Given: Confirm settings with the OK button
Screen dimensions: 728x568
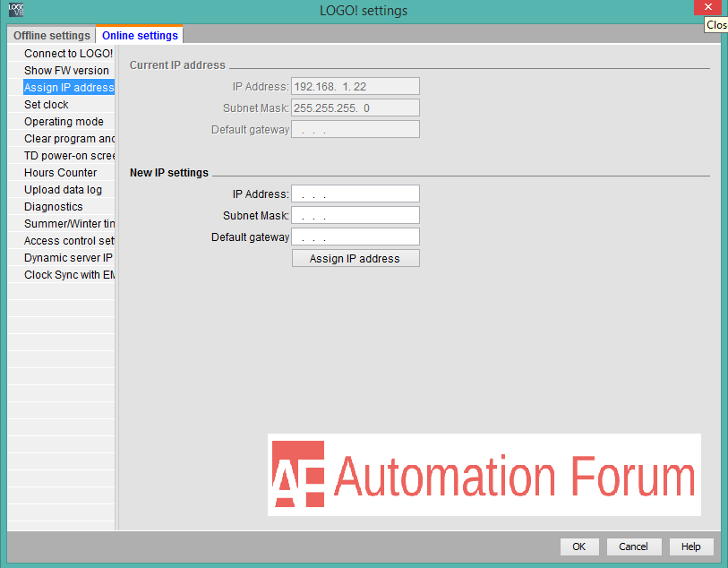Looking at the screenshot, I should click(578, 546).
